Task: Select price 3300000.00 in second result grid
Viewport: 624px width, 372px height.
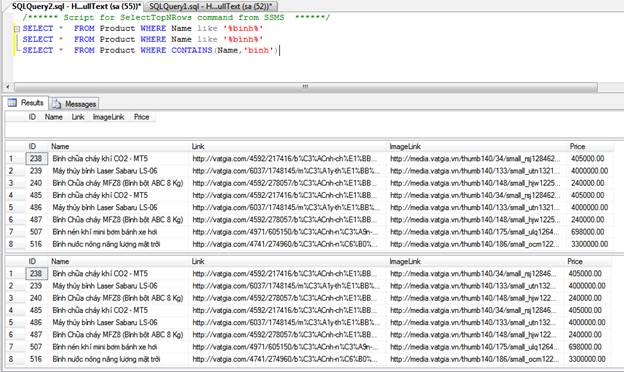Action: click(x=589, y=244)
